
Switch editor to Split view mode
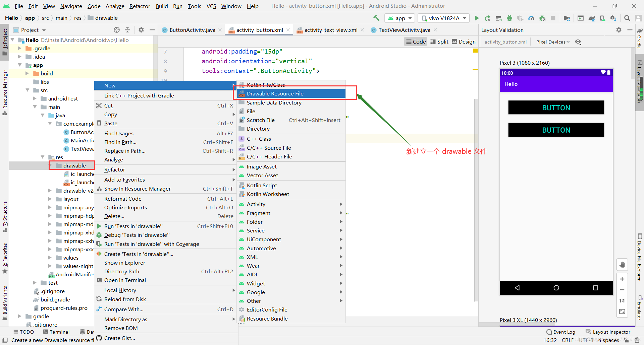pos(439,42)
